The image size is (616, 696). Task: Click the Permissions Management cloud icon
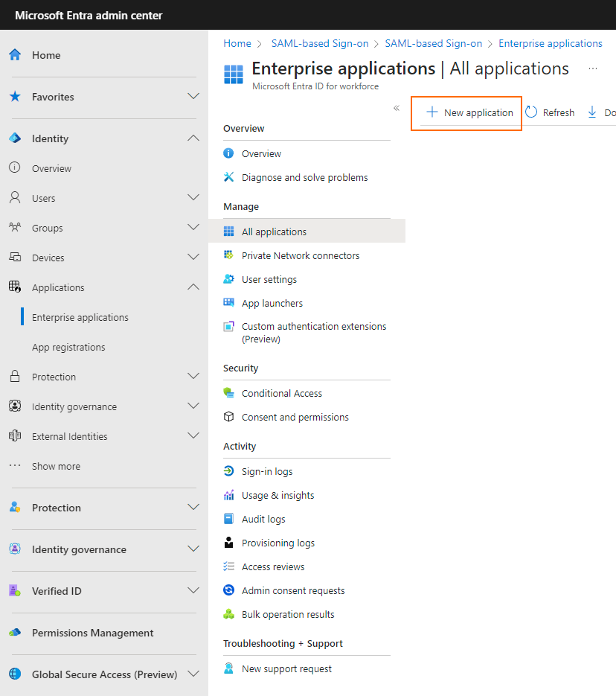pos(15,632)
